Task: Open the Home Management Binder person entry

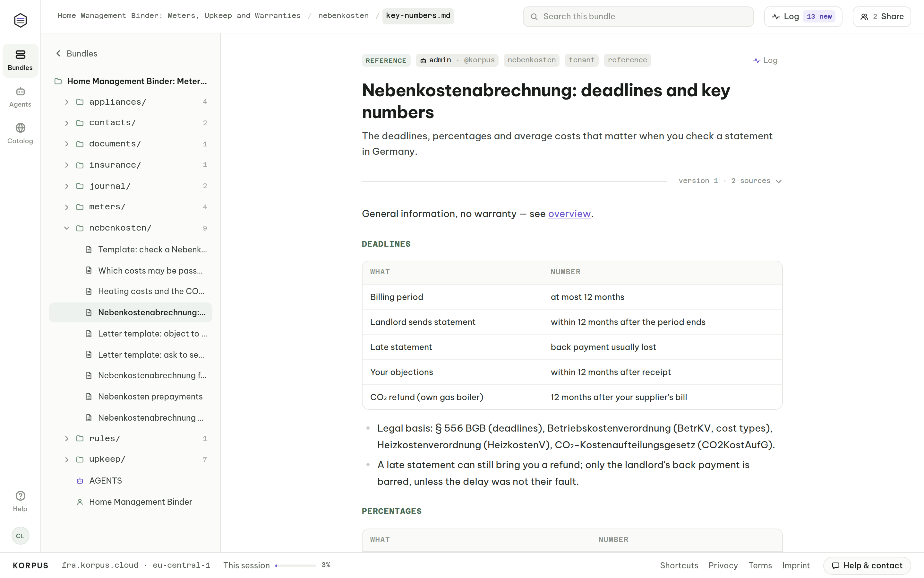Action: pos(131,502)
